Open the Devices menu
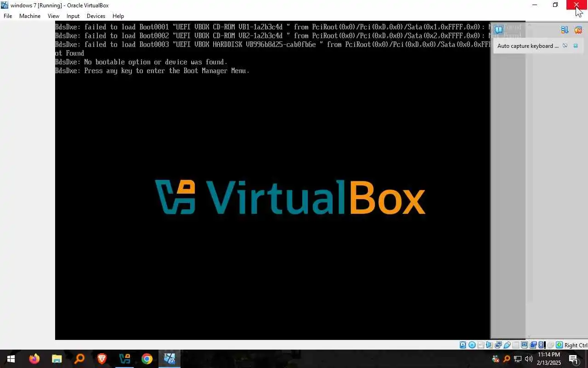588x368 pixels. click(x=96, y=16)
